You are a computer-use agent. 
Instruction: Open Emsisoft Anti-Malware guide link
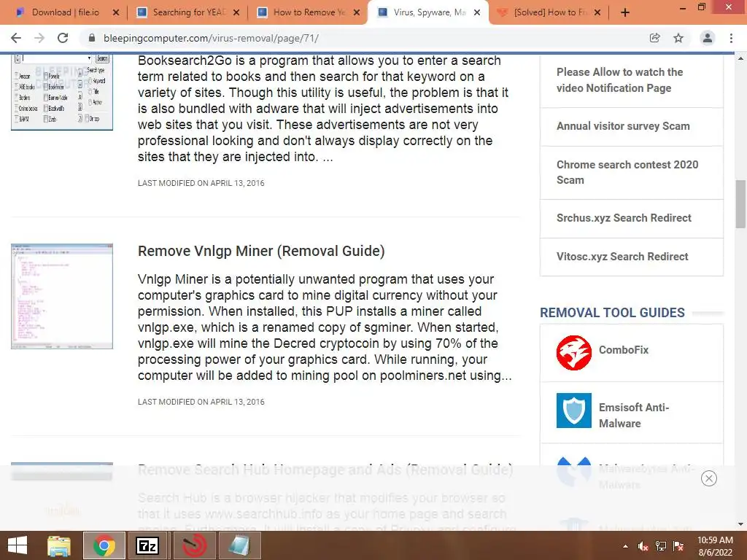[634, 415]
